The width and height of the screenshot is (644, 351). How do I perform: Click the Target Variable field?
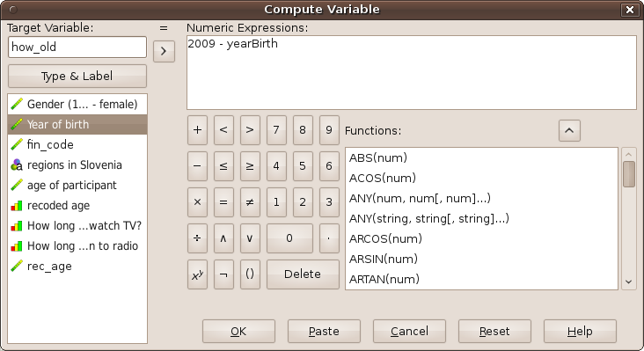pyautogui.click(x=77, y=48)
